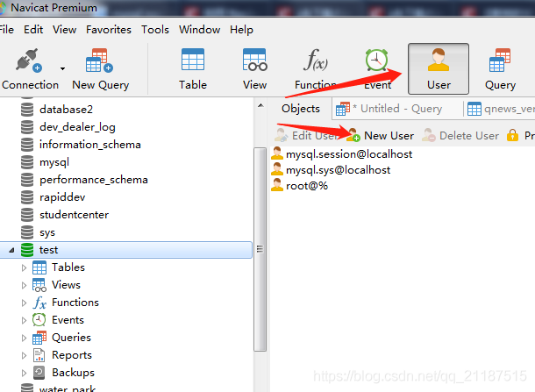535x392 pixels.
Task: Expand the Tables node
Action: (24, 267)
